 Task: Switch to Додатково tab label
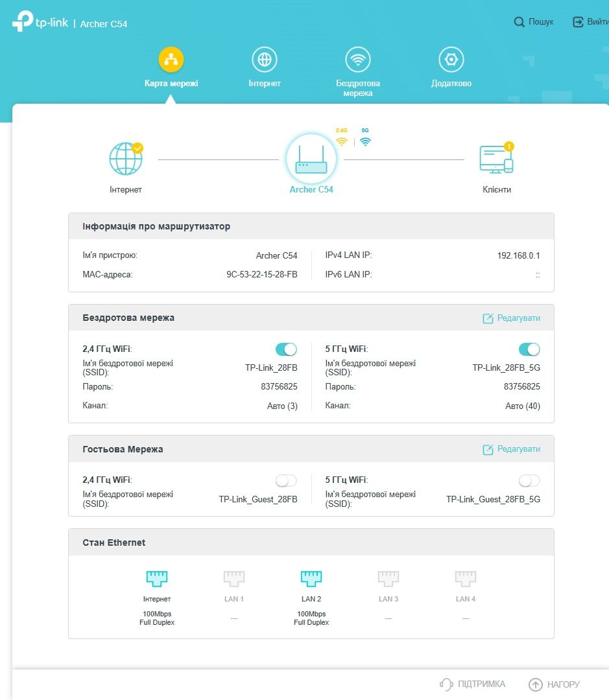tap(451, 84)
